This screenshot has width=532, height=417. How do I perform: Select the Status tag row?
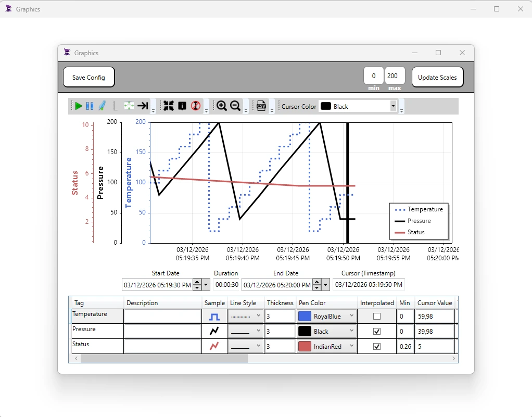97,346
